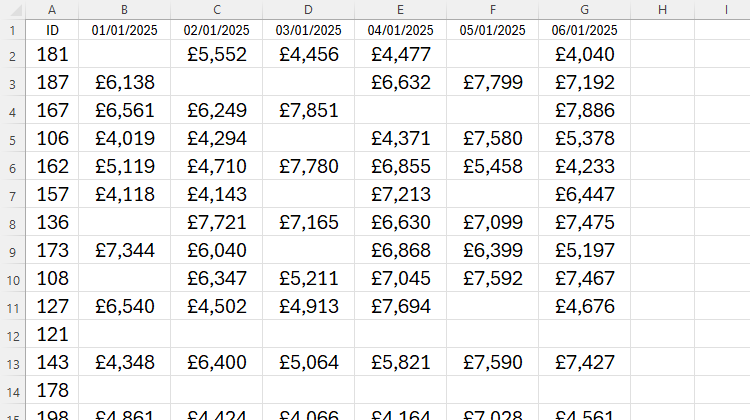The height and width of the screenshot is (420, 750).
Task: Click the 01/01/2025 header cell
Action: (124, 30)
